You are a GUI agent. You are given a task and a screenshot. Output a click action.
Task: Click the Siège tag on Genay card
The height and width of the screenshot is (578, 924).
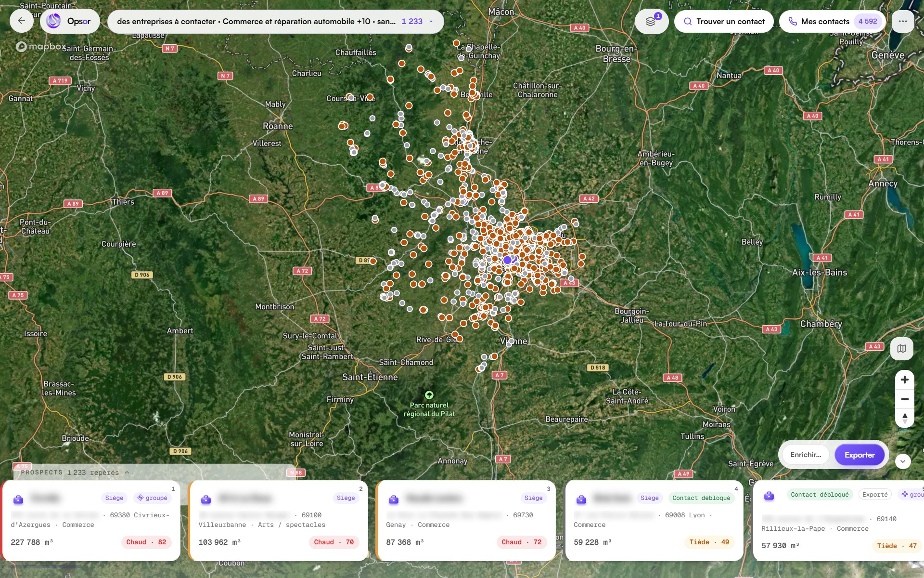point(533,498)
